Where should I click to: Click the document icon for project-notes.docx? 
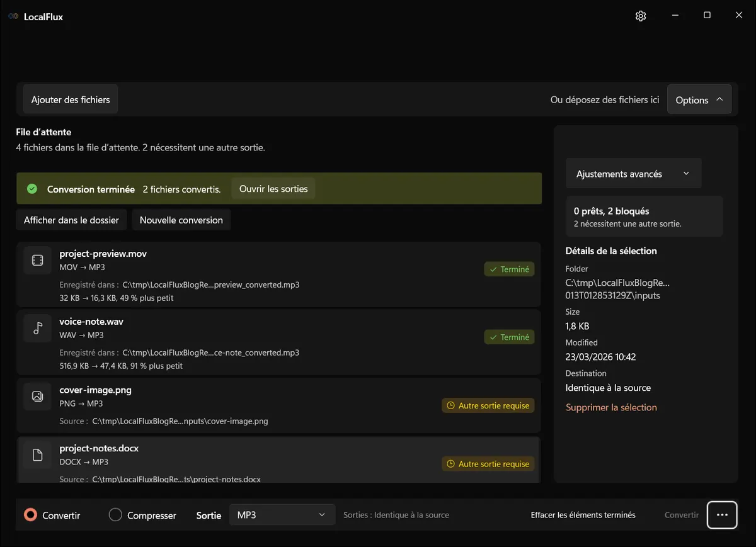pyautogui.click(x=37, y=454)
